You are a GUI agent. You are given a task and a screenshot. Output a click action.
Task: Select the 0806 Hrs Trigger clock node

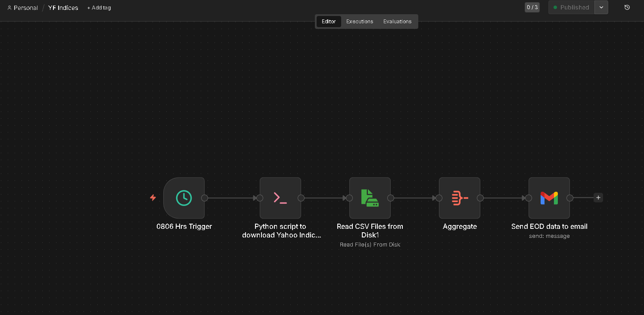tap(184, 198)
